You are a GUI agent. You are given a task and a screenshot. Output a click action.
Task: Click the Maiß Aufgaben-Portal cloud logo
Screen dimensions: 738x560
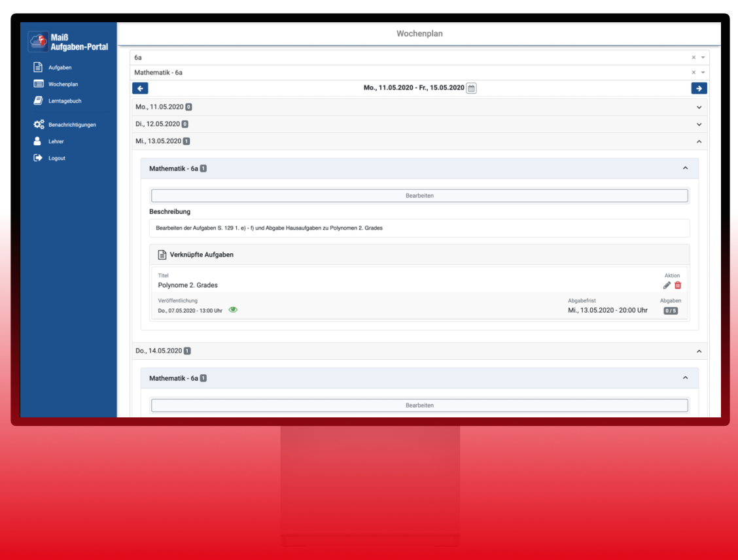click(x=38, y=41)
